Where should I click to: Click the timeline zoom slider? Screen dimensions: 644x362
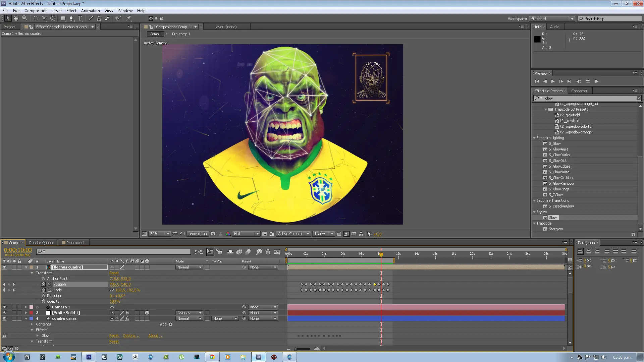pyautogui.click(x=302, y=349)
